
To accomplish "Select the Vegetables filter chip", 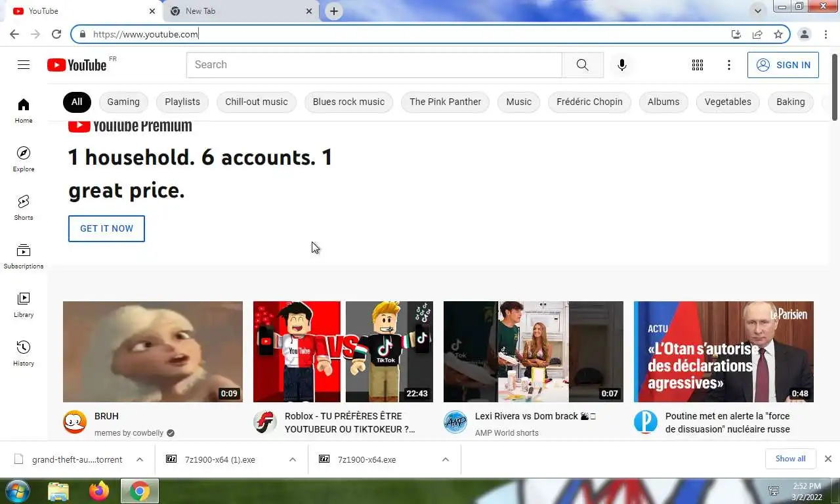I will (x=728, y=102).
